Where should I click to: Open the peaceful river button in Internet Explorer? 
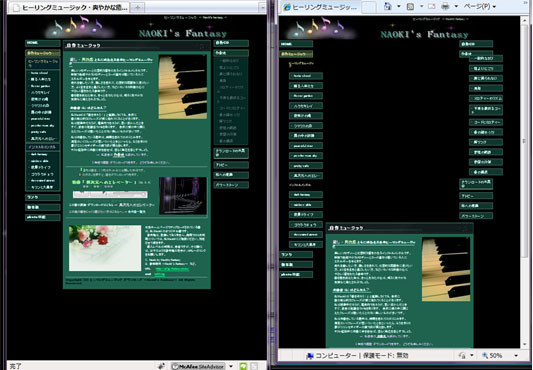306,146
